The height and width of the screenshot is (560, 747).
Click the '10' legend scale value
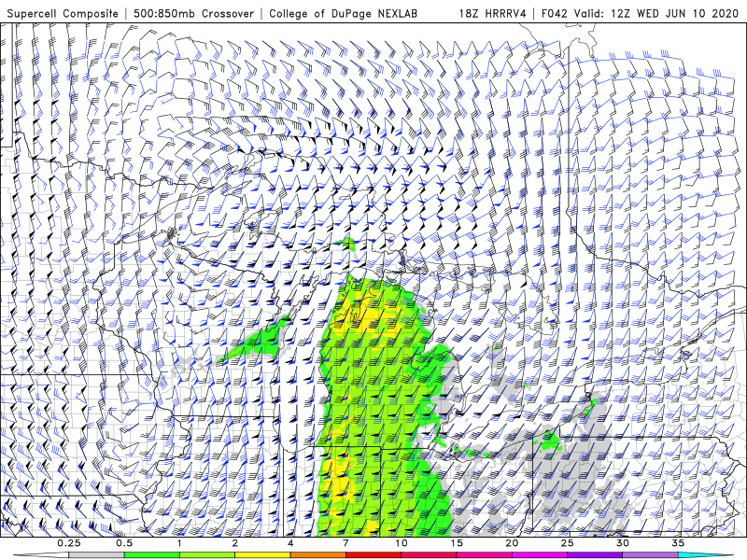point(402,543)
